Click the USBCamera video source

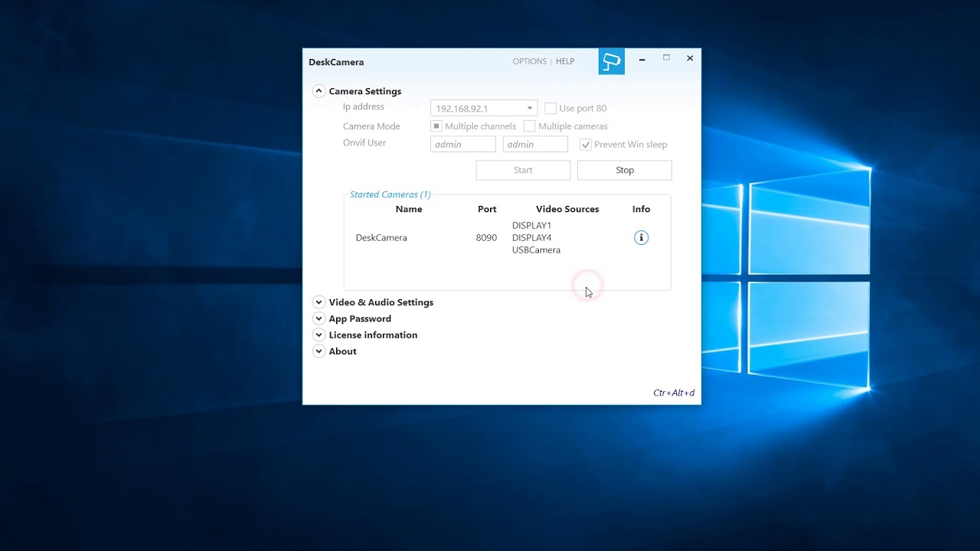tap(536, 250)
